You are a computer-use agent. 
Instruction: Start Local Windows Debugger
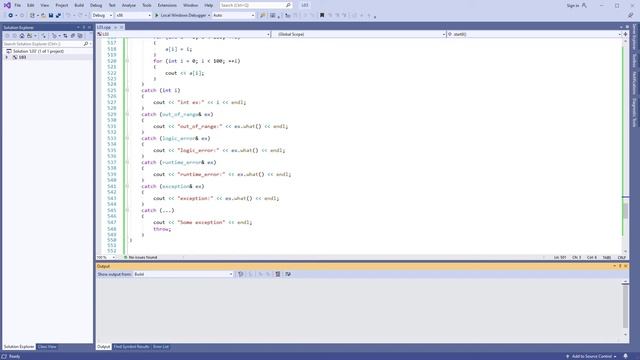coord(181,16)
